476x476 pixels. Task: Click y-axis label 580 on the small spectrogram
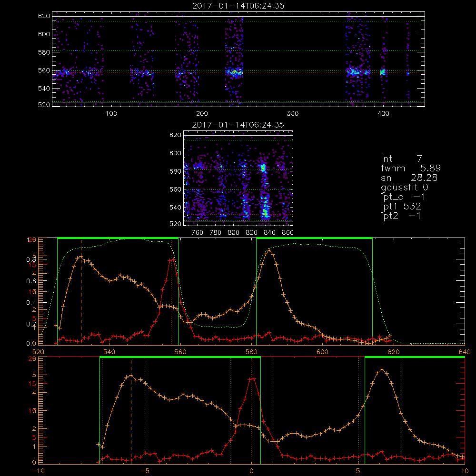coord(175,171)
